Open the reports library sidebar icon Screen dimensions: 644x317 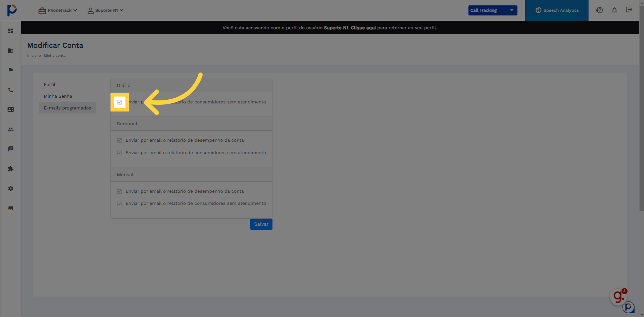click(11, 149)
